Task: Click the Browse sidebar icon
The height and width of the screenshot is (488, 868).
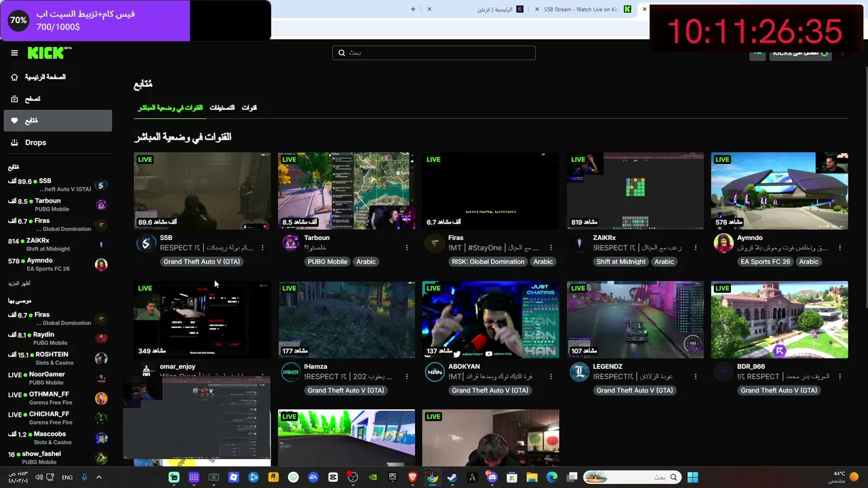Action: (14, 99)
